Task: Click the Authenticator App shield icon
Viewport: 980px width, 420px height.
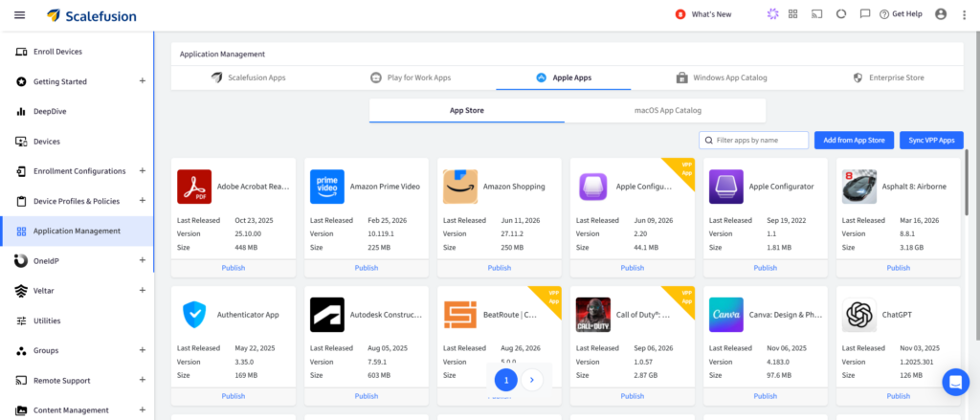Action: 194,315
